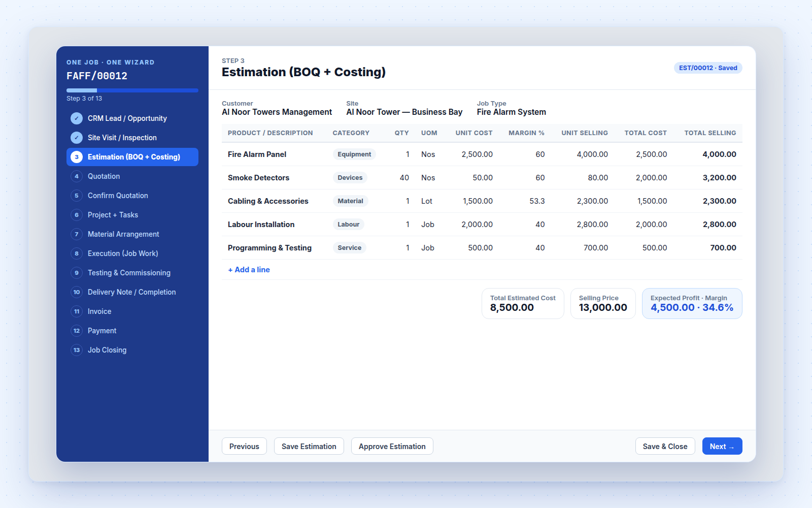
Task: Click Save Estimation button
Action: point(309,446)
